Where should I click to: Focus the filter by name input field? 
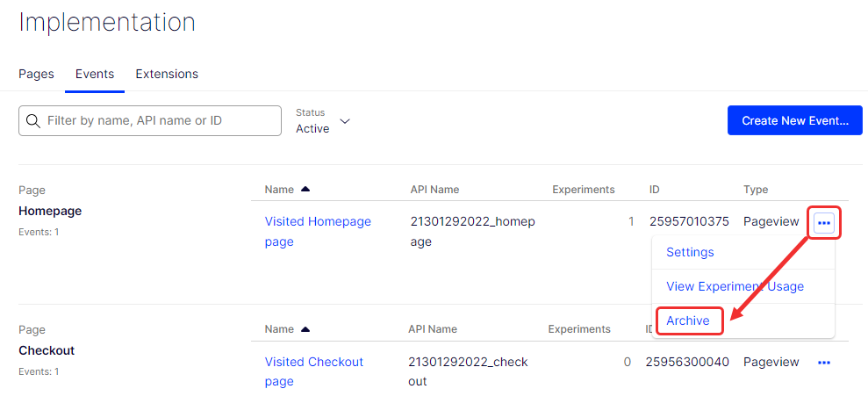coord(158,120)
